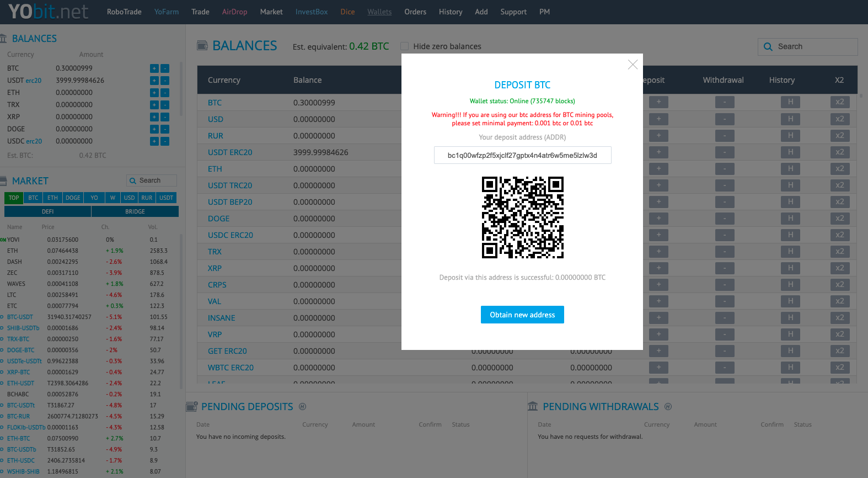
Task: Click sidebar BTC minus withdraw icon
Action: point(165,68)
